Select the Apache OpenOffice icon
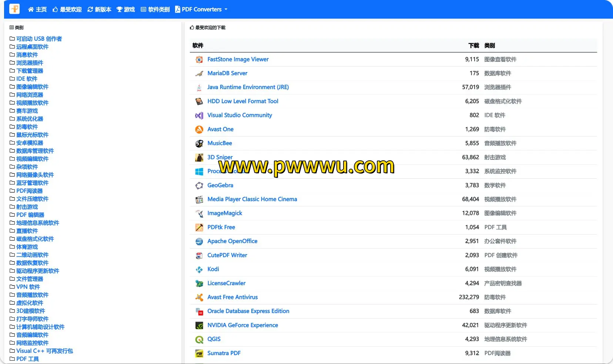 pyautogui.click(x=199, y=241)
